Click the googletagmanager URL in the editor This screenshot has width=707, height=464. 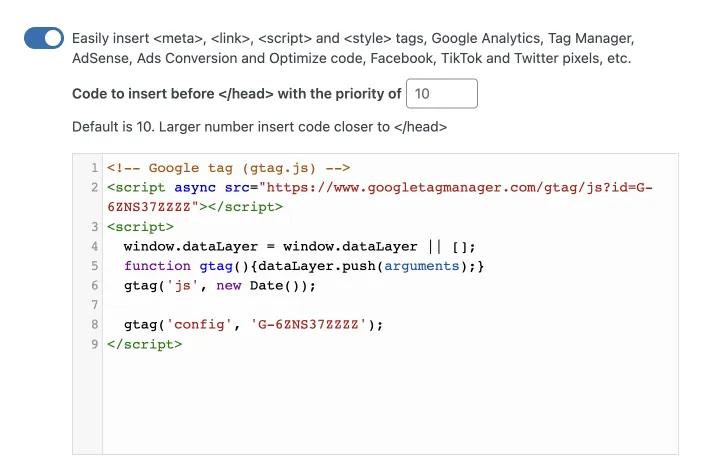(459, 187)
